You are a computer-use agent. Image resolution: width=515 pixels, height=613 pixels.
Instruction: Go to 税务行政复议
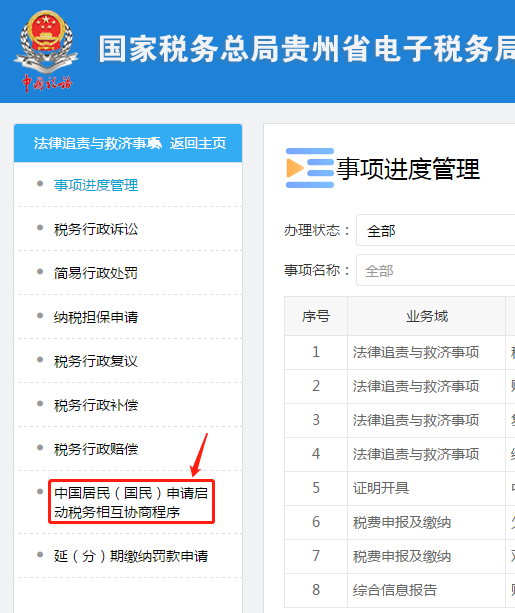(96, 361)
